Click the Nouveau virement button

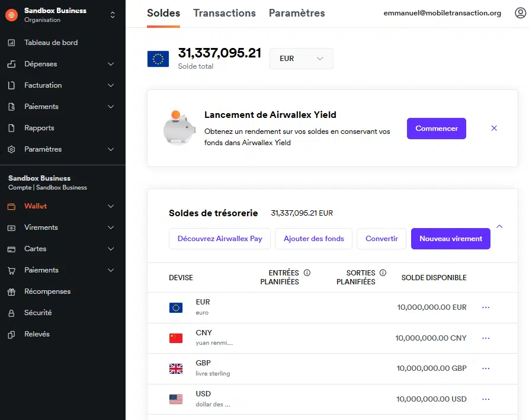450,239
